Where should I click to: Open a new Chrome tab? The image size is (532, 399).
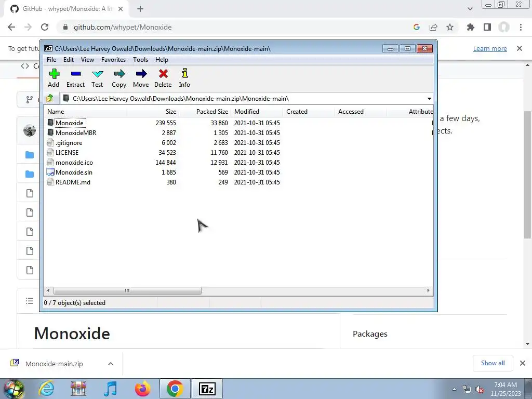coord(140,9)
